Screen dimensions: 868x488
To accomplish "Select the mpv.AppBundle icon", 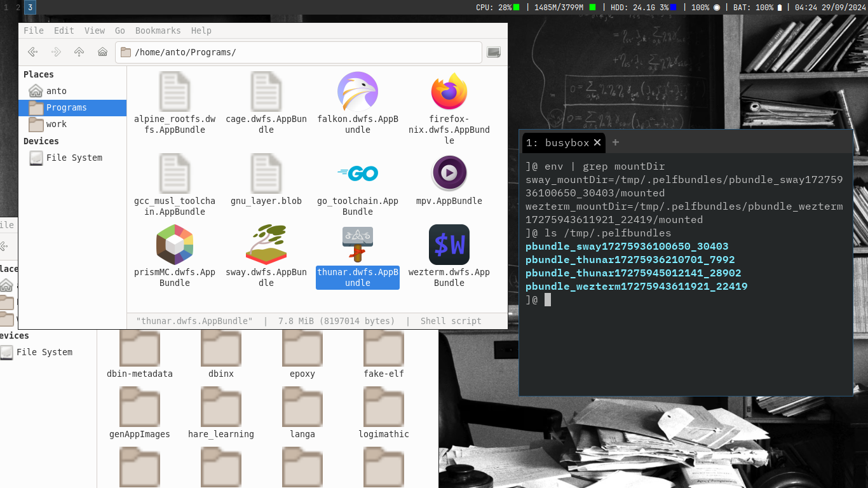I will pos(449,173).
